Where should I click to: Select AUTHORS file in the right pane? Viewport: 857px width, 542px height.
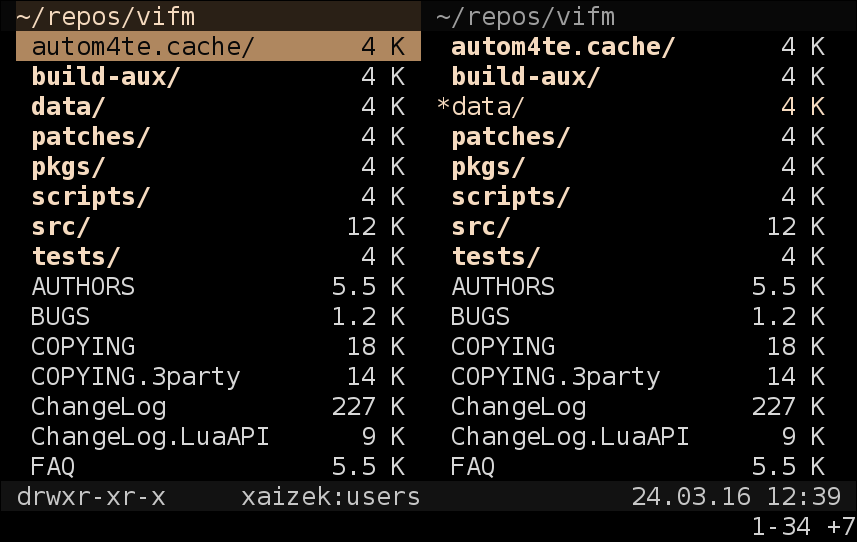pos(638,286)
